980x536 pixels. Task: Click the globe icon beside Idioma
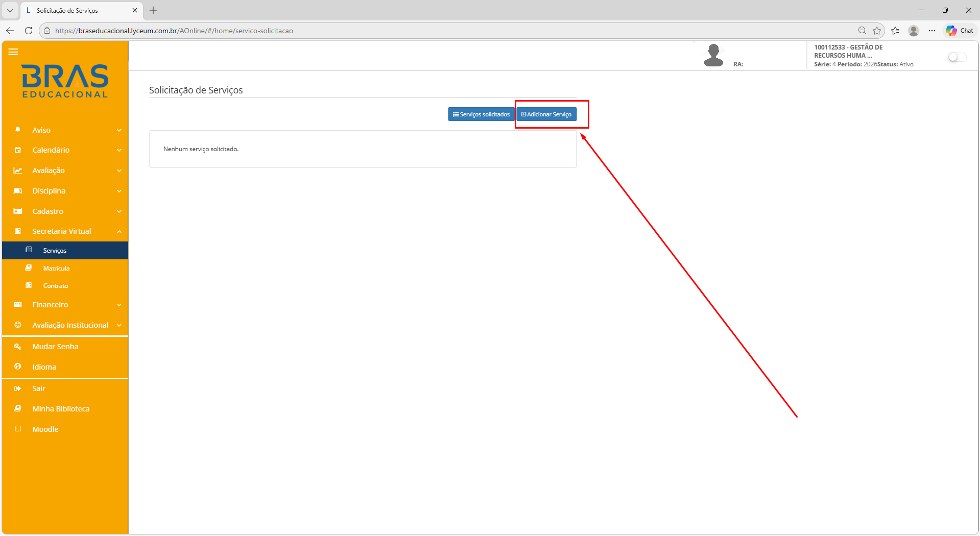(x=18, y=367)
